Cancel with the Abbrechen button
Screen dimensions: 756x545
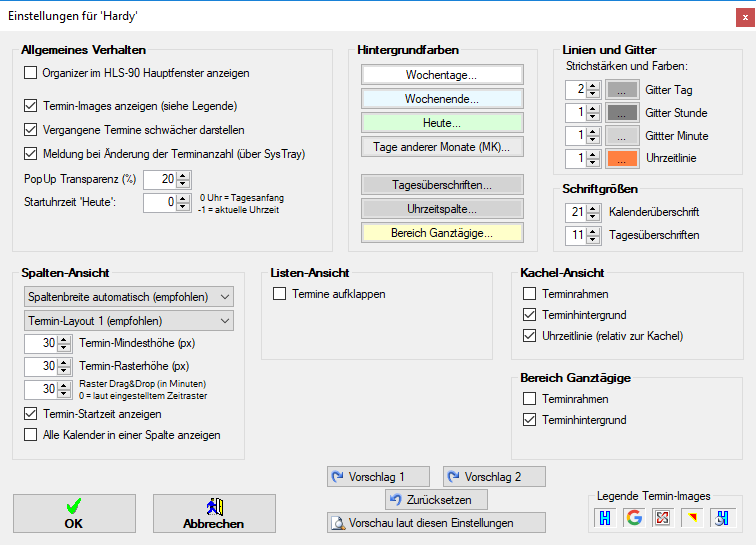tap(214, 513)
